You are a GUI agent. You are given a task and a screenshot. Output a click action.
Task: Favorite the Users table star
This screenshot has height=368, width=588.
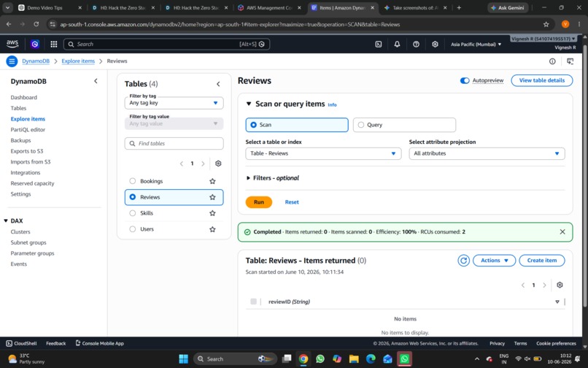click(x=212, y=229)
